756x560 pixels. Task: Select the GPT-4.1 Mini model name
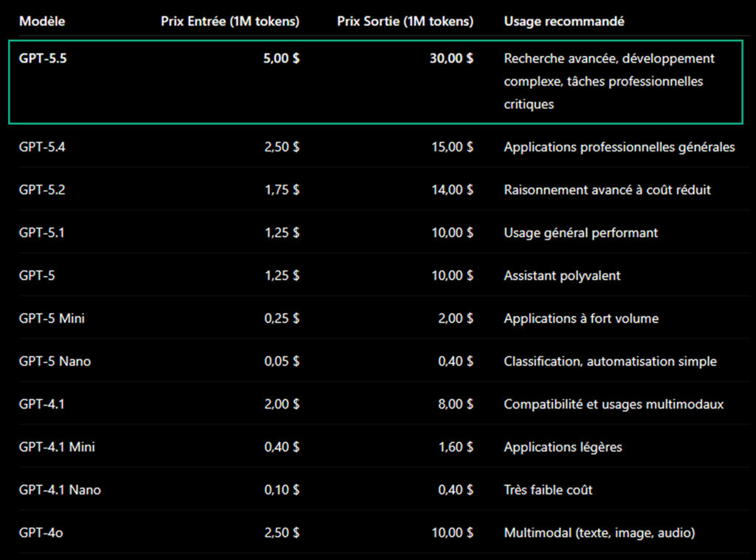pyautogui.click(x=57, y=447)
